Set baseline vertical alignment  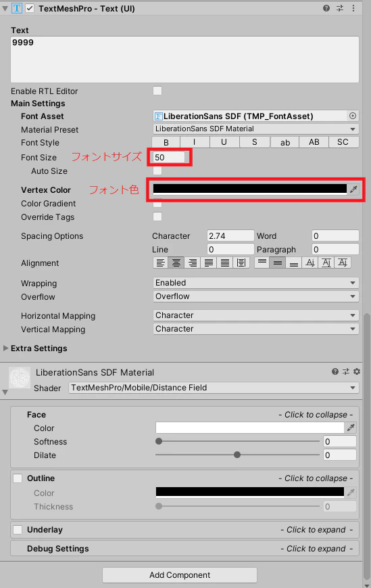point(310,263)
